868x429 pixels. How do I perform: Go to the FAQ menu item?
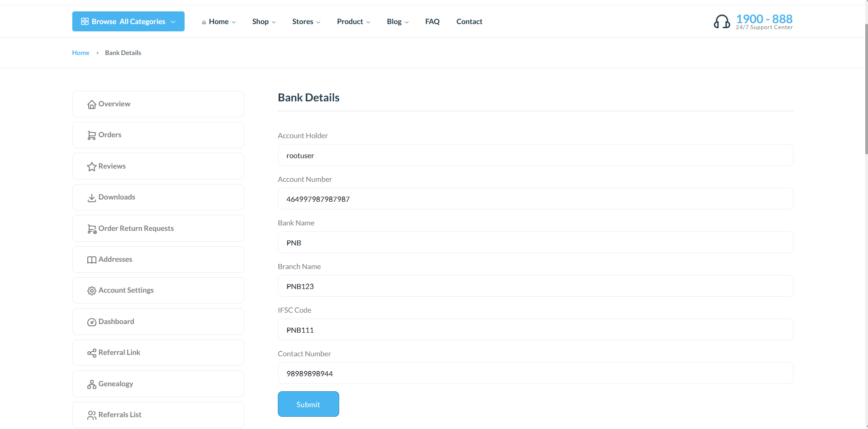coord(432,21)
